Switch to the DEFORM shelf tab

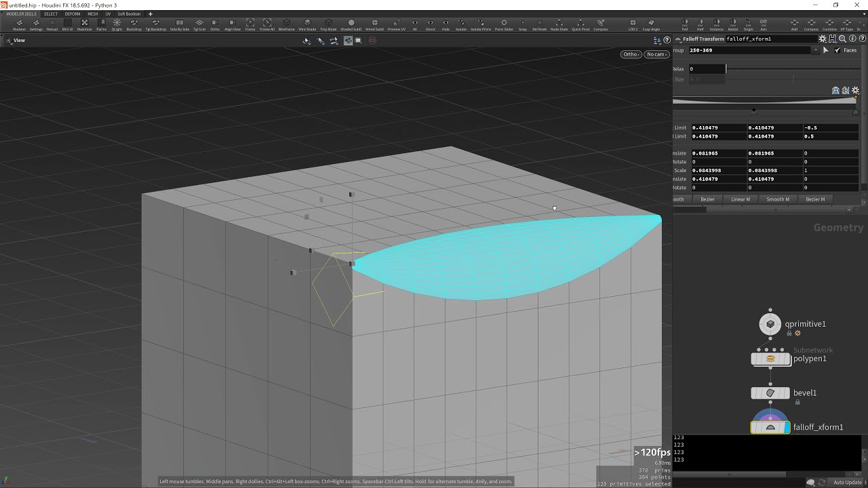[x=72, y=14]
